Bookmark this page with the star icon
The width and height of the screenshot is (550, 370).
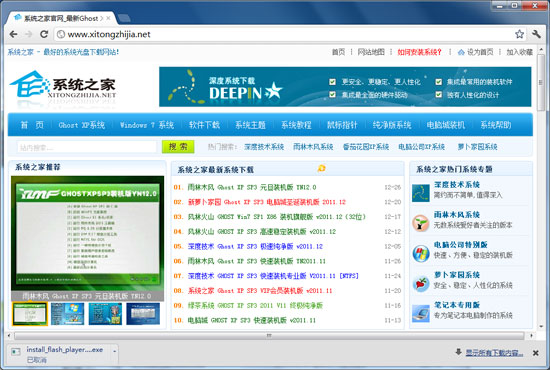pyautogui.click(x=519, y=34)
